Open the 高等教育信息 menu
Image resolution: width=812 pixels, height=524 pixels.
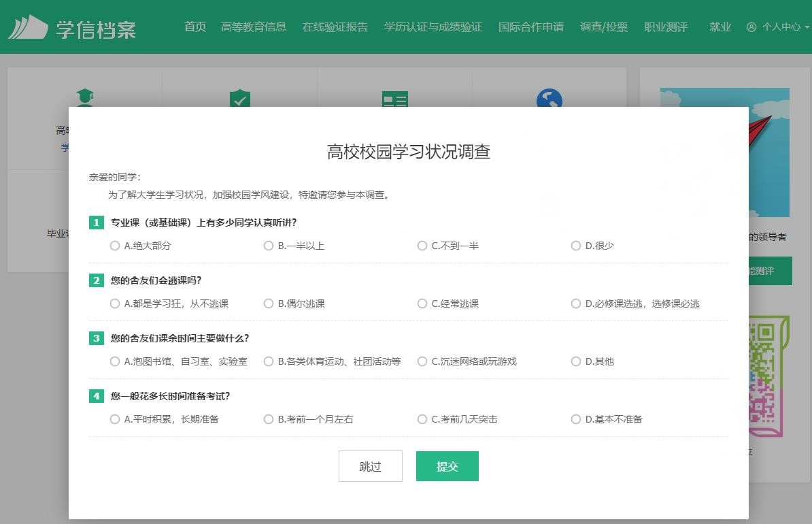click(x=253, y=27)
